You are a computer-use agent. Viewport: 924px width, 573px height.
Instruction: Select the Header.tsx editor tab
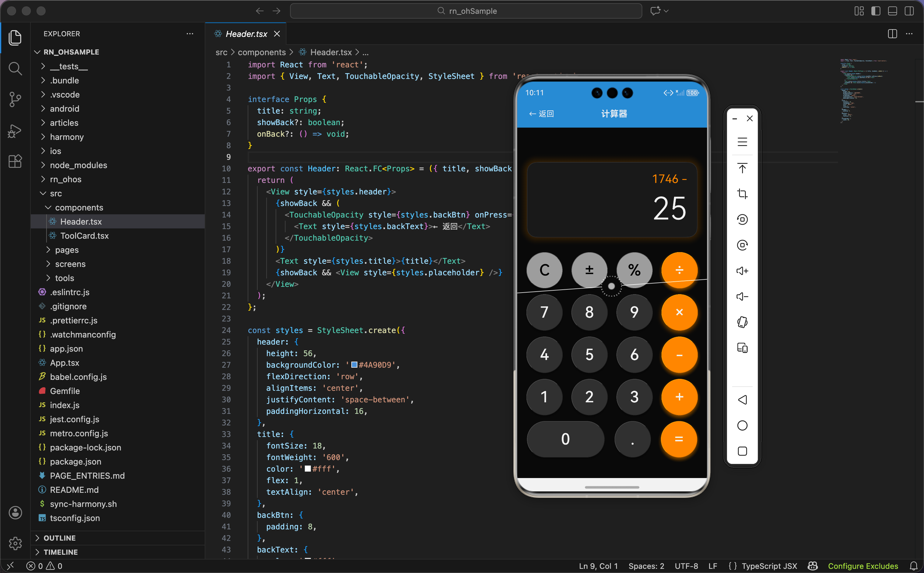[x=246, y=34]
